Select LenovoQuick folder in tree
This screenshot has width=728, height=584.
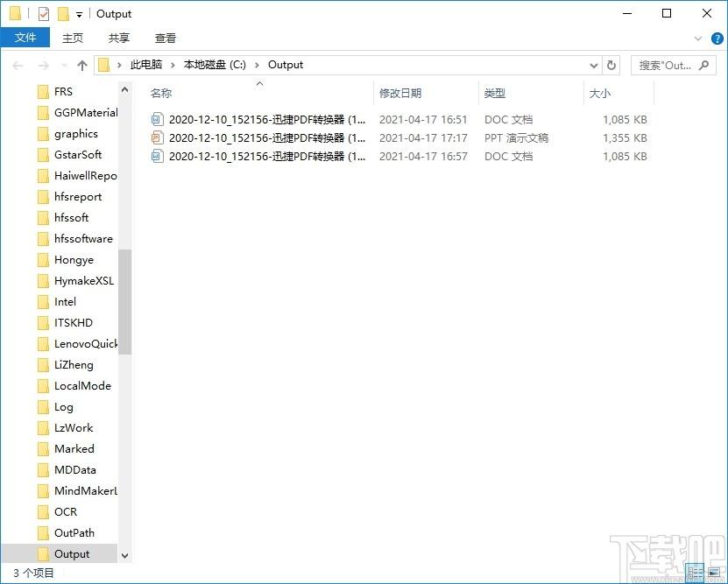pos(86,344)
